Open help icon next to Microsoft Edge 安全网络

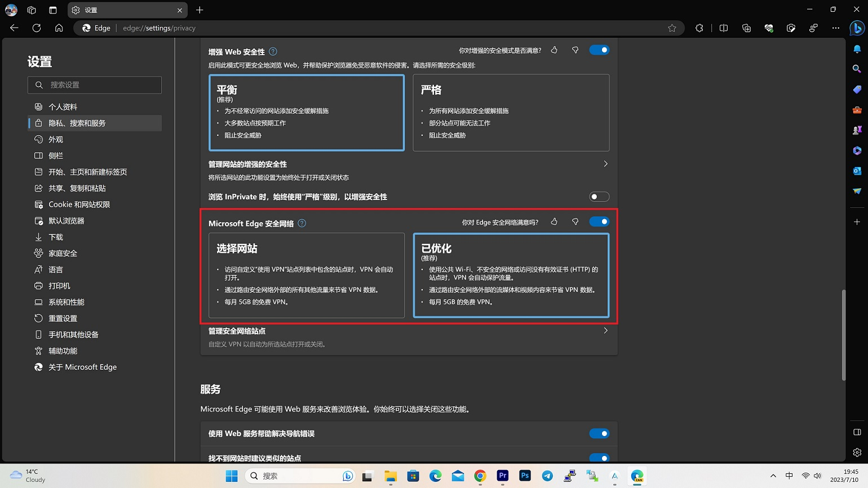(302, 223)
